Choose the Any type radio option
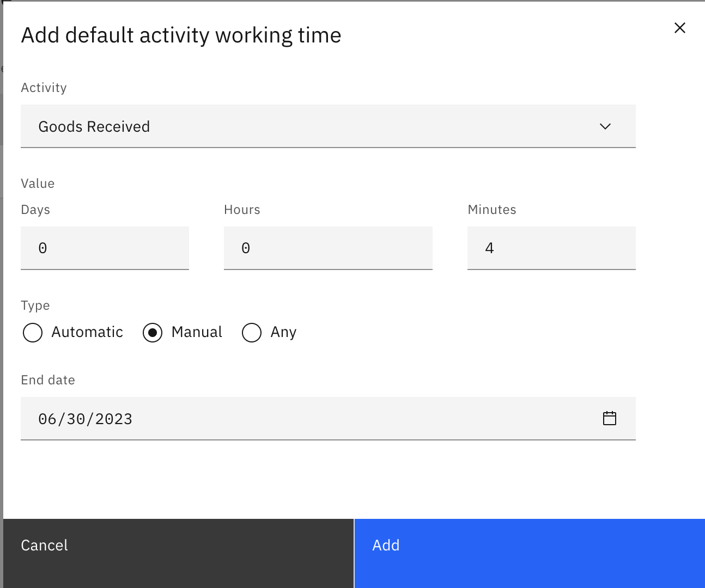The height and width of the screenshot is (588, 705). (x=252, y=333)
